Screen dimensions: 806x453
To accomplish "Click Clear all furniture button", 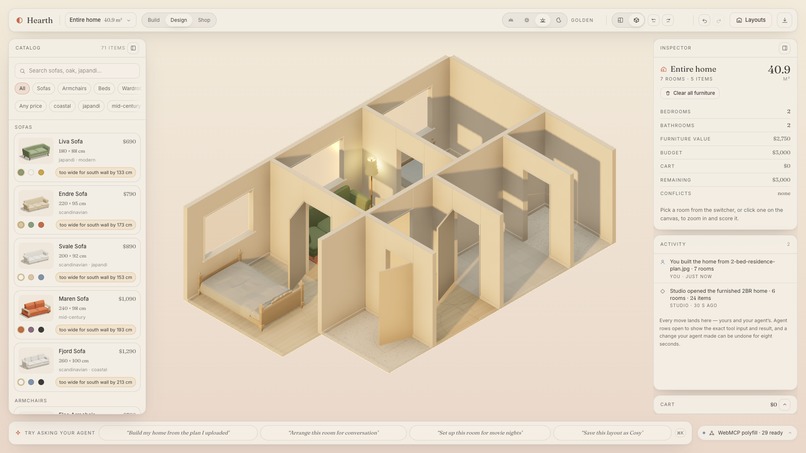I will 690,93.
